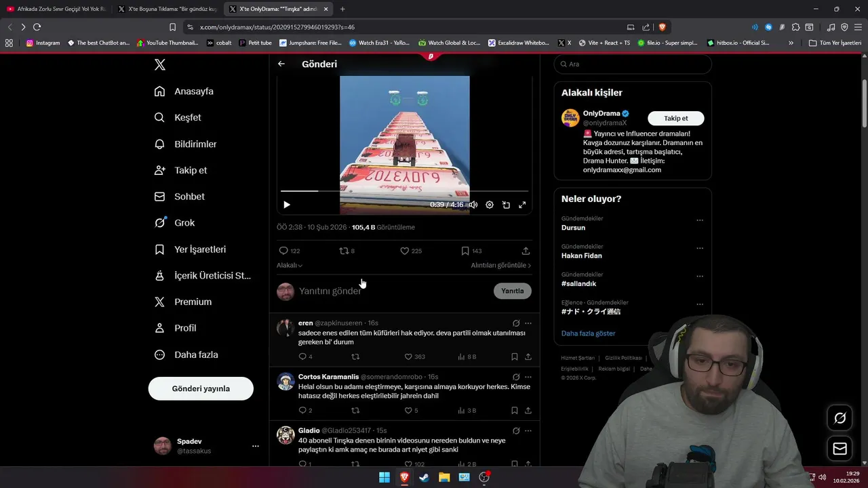This screenshot has width=868, height=488.
Task: Open Sohbet messages page
Action: pos(180,197)
